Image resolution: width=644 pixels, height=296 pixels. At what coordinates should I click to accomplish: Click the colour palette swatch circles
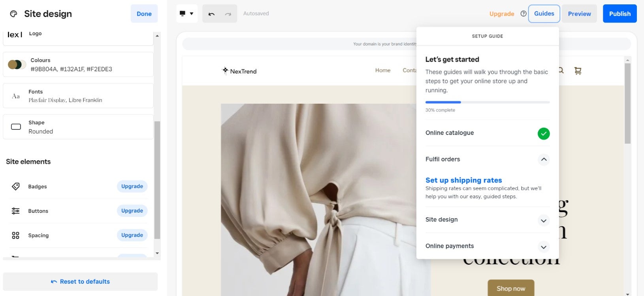(17, 64)
